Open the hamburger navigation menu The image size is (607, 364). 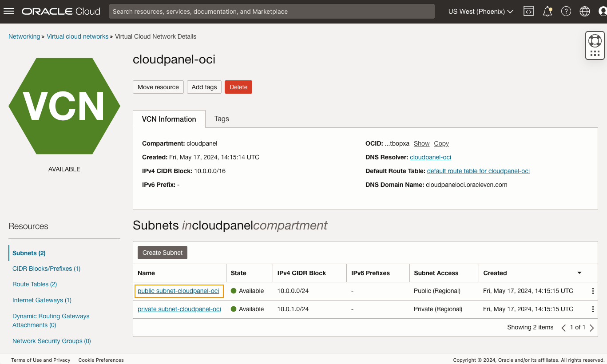coord(9,12)
